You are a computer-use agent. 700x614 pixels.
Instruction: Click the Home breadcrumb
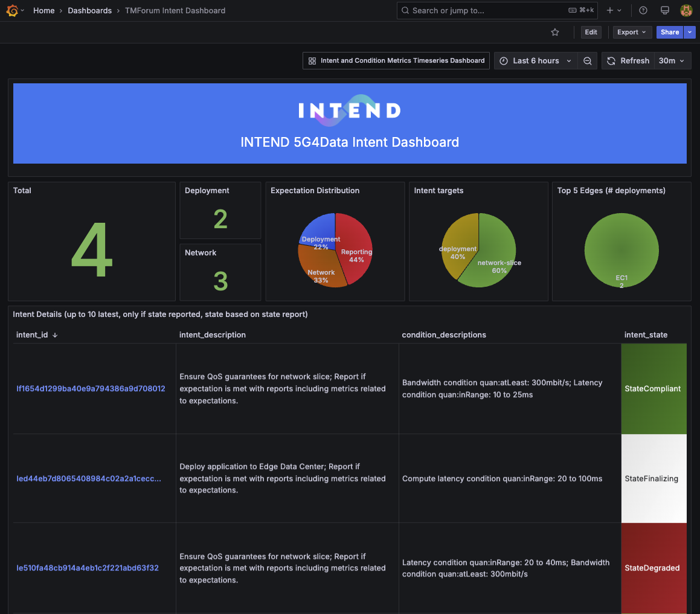coord(43,10)
